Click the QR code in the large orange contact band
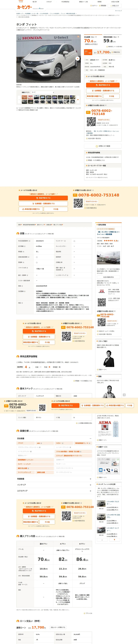 pyautogui.click(x=78, y=203)
